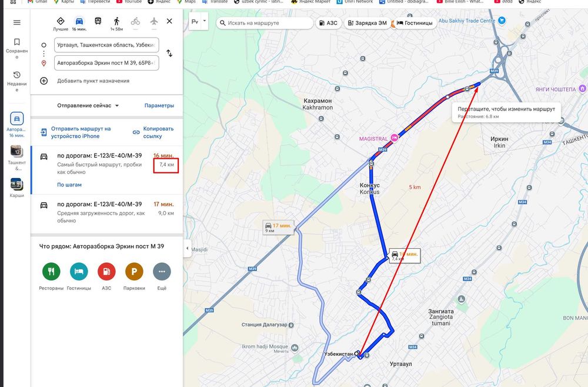588x387 pixels.
Task: Open the UniFi Network bookmark
Action: 355,2
